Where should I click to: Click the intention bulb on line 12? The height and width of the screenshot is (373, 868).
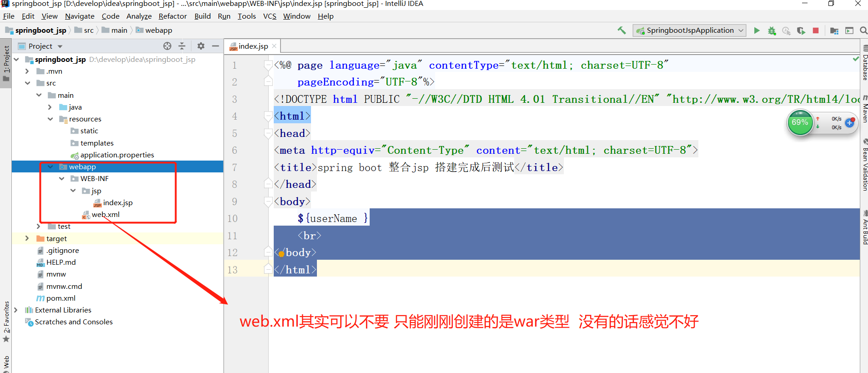click(x=281, y=253)
